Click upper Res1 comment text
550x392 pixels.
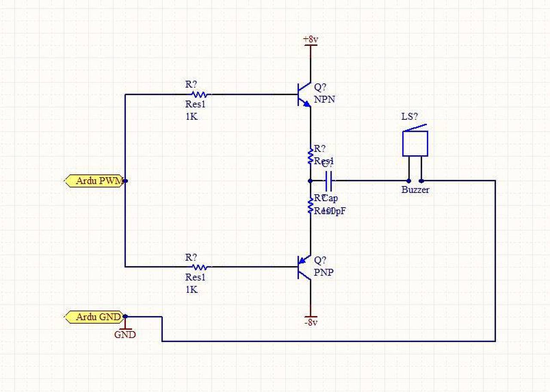(195, 104)
